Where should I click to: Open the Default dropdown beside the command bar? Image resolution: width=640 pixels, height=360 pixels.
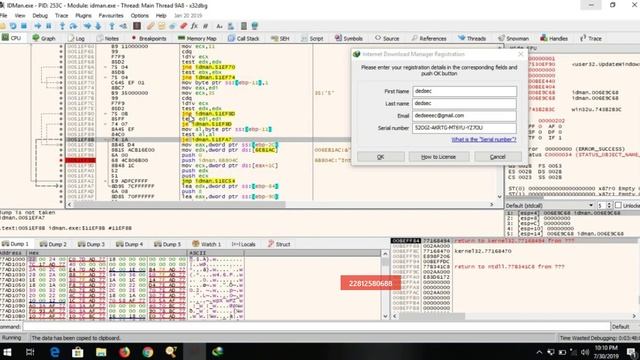(624, 327)
